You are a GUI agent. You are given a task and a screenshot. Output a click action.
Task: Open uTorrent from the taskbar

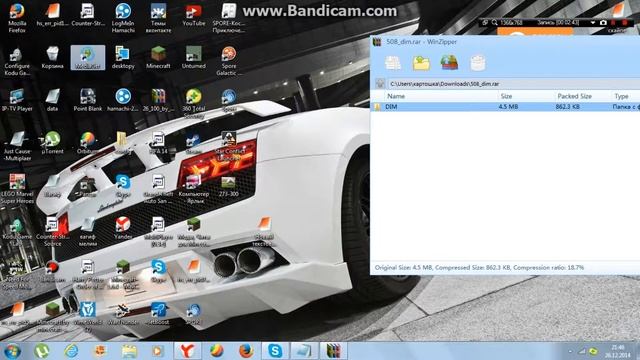42,351
